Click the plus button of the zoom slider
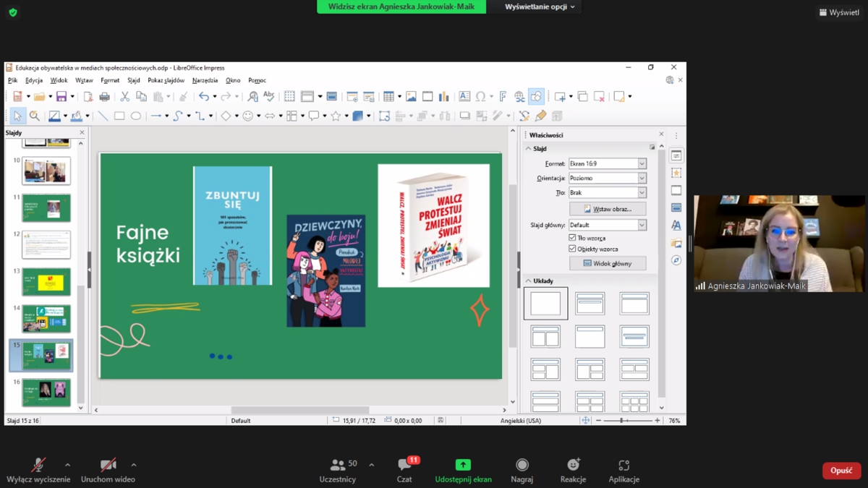868x488 pixels. click(658, 421)
